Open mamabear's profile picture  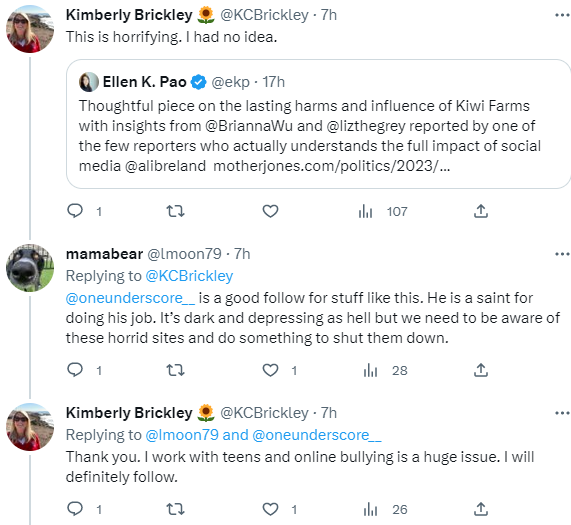30,268
